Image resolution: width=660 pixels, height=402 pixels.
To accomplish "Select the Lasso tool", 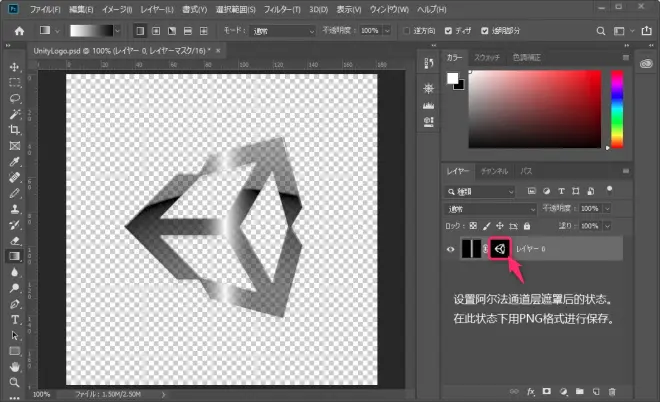I will pyautogui.click(x=15, y=99).
